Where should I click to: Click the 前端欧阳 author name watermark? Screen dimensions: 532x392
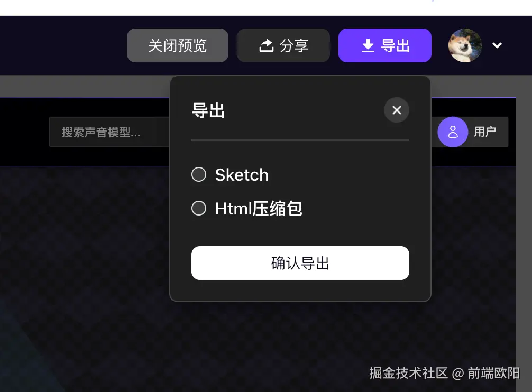[494, 373]
